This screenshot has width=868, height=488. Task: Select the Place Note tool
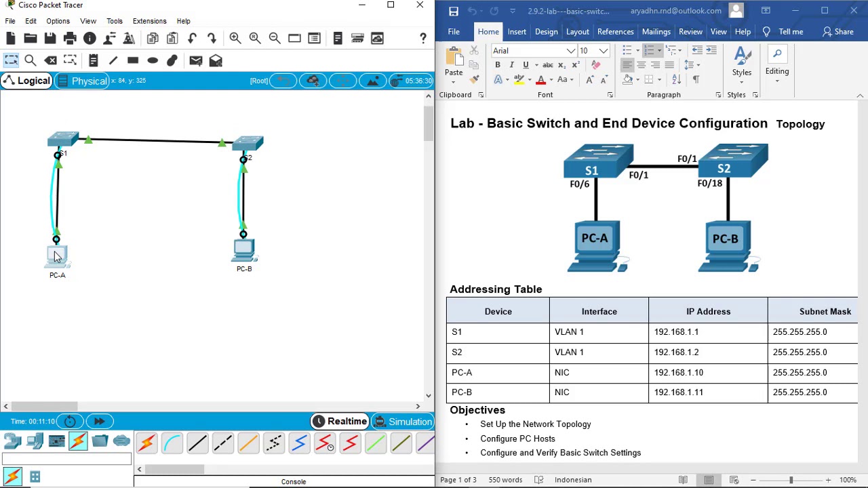94,61
